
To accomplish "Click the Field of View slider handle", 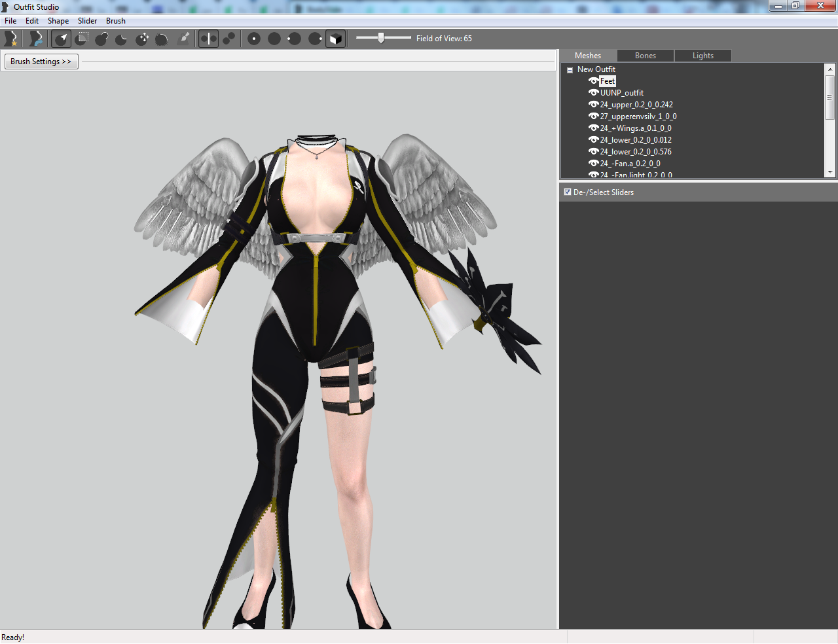I will tap(381, 38).
